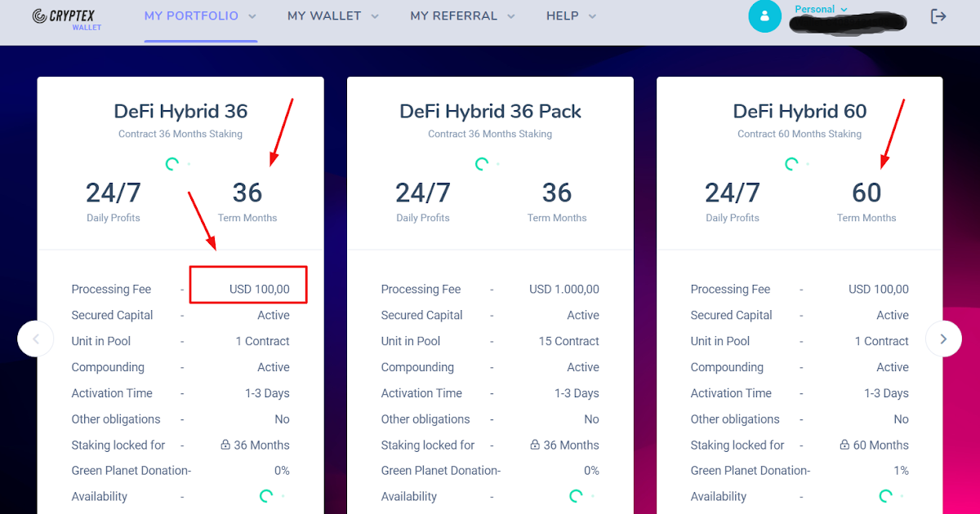Click the round user avatar icon

pos(765,16)
